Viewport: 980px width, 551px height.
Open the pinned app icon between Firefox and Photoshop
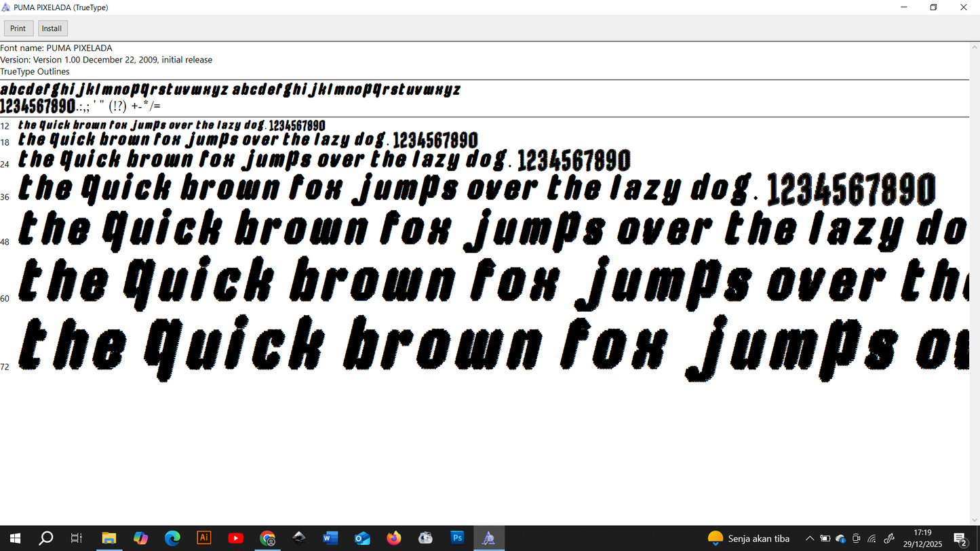pyautogui.click(x=425, y=538)
